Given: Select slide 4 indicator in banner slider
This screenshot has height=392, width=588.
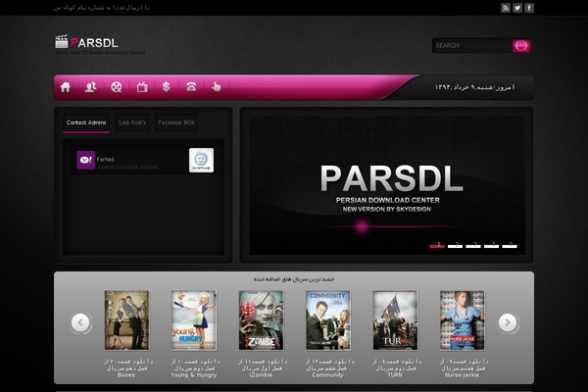Looking at the screenshot, I should point(491,246).
